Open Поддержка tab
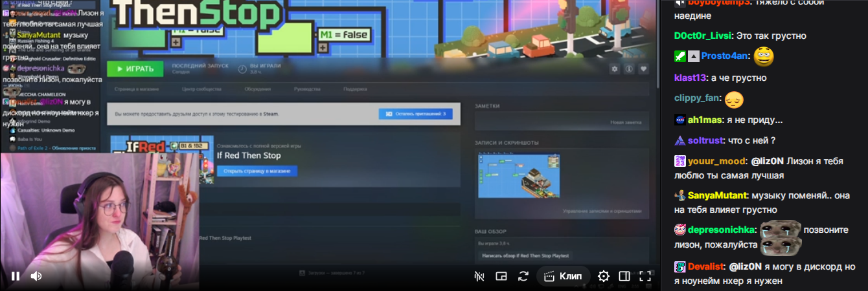Image resolution: width=868 pixels, height=291 pixels. point(356,89)
